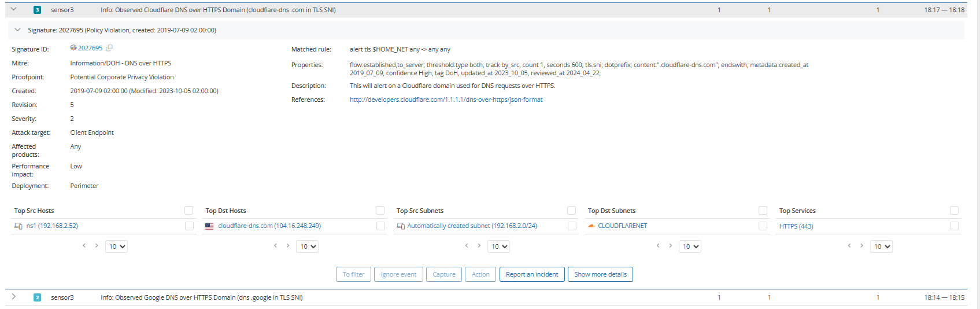980x309 pixels.
Task: Go to next page of Top Src Hosts
Action: (97, 246)
